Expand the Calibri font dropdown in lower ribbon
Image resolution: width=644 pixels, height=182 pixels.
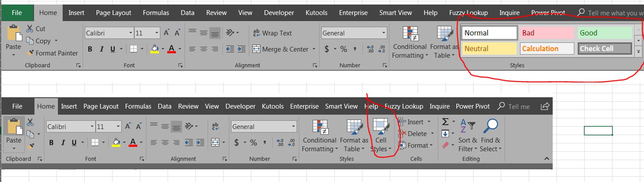click(92, 126)
